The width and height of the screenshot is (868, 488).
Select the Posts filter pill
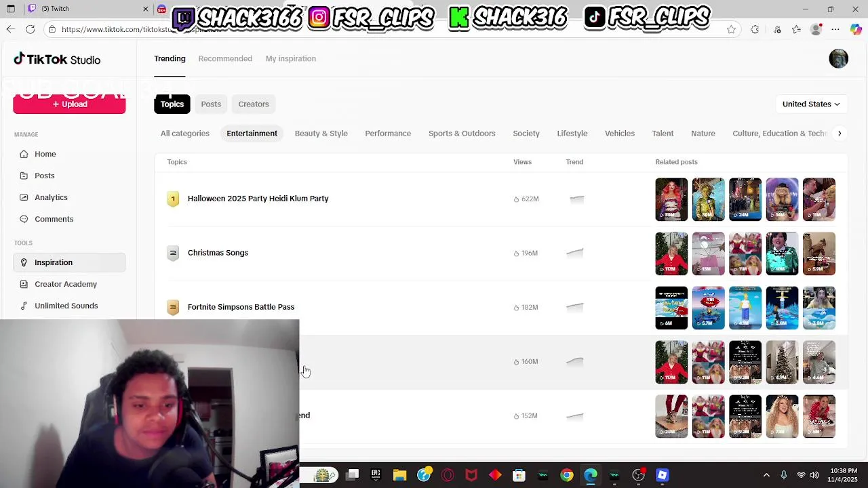coord(211,104)
